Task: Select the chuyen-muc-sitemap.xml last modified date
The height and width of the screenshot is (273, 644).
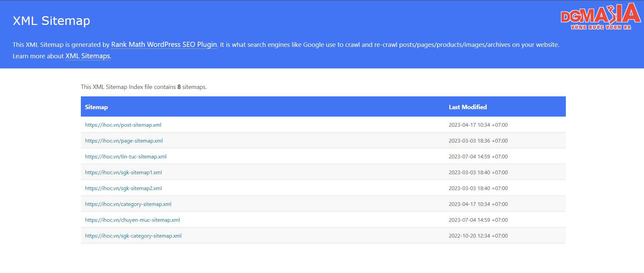Action: tap(478, 220)
